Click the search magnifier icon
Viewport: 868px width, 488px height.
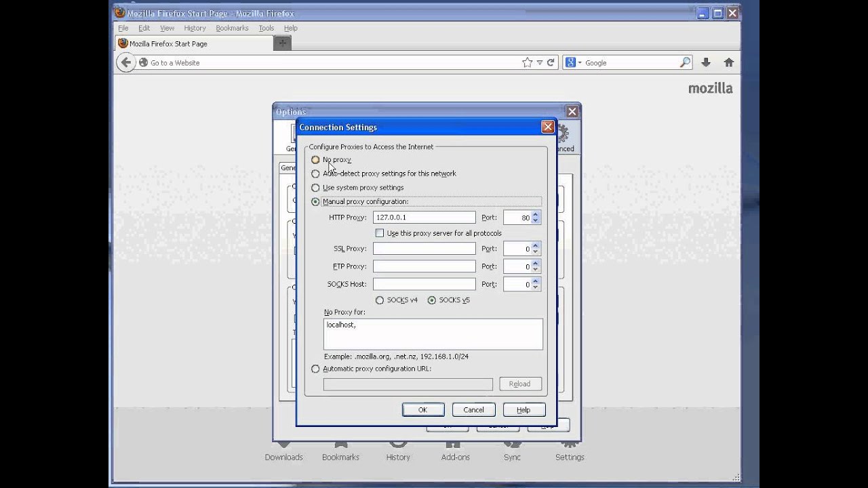[x=685, y=62]
